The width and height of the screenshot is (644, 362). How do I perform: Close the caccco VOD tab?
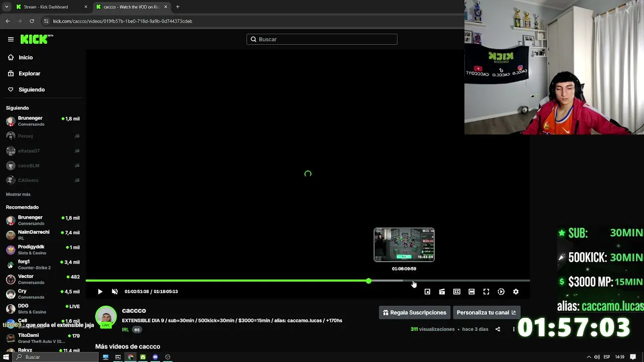(x=166, y=7)
